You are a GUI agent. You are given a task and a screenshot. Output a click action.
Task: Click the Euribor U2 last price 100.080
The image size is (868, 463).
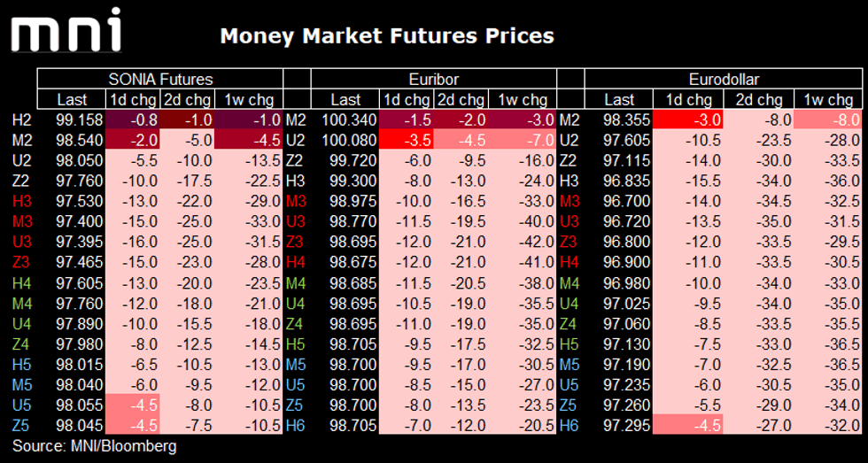[x=349, y=140]
